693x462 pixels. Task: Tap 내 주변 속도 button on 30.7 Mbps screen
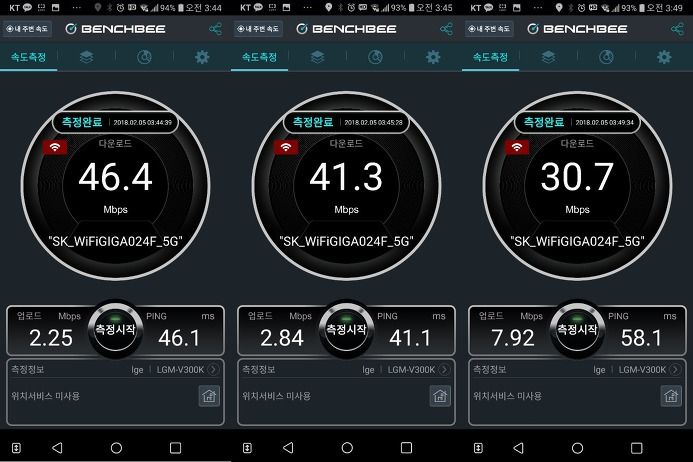[489, 29]
